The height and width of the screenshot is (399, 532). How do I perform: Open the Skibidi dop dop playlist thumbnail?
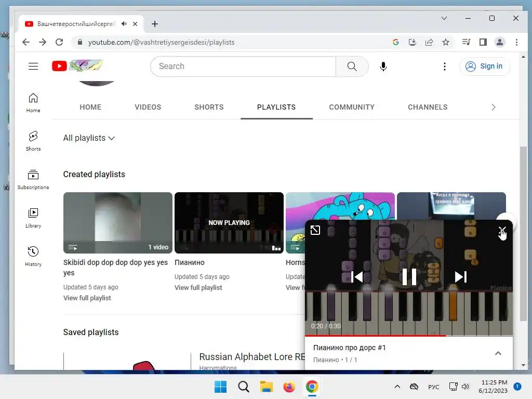(x=118, y=223)
